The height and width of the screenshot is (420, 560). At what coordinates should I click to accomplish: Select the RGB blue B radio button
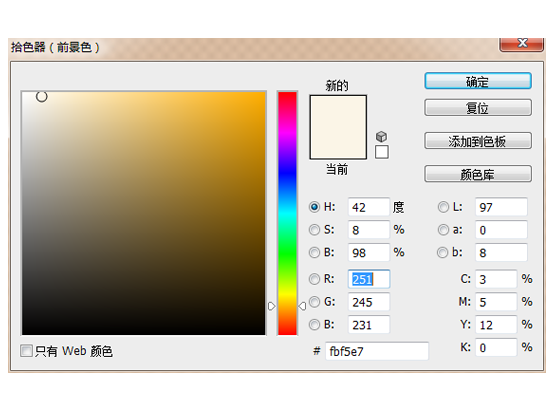coord(314,325)
